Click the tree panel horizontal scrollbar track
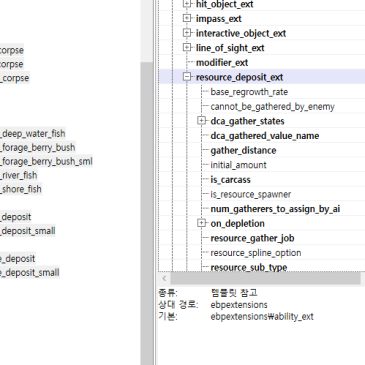Screen dimensions: 365x365 [265, 278]
